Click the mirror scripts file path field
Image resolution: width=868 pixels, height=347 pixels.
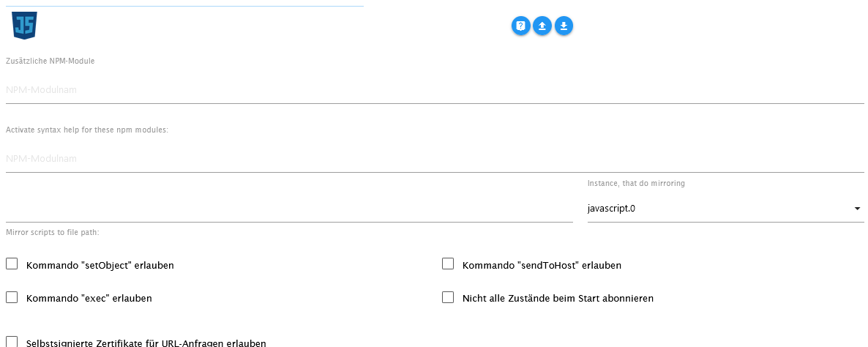[x=289, y=209]
